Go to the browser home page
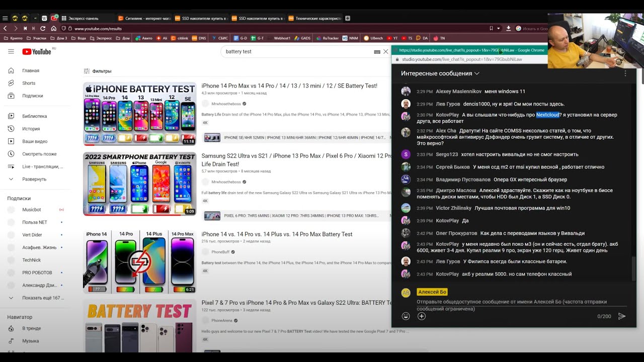 53,29
